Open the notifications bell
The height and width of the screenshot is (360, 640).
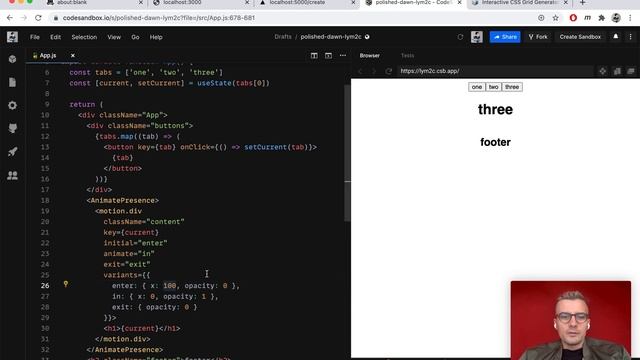(x=616, y=37)
